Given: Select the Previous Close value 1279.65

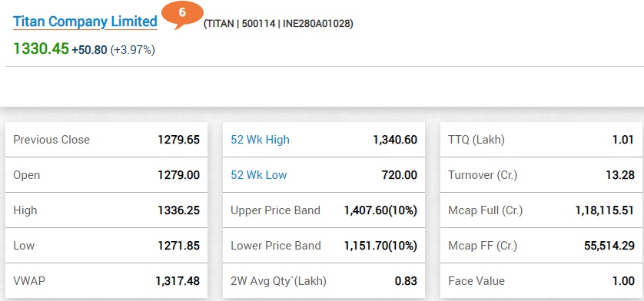Looking at the screenshot, I should [x=178, y=140].
